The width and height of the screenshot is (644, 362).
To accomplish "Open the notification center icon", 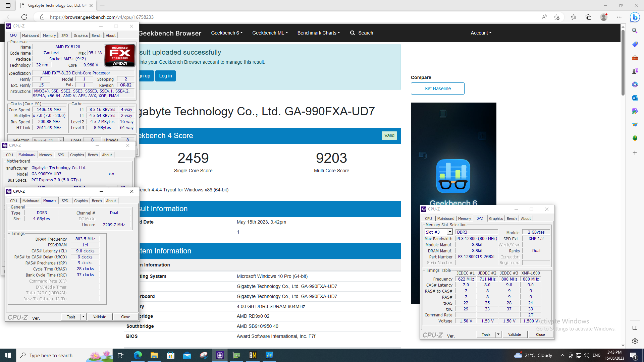I will click(633, 355).
